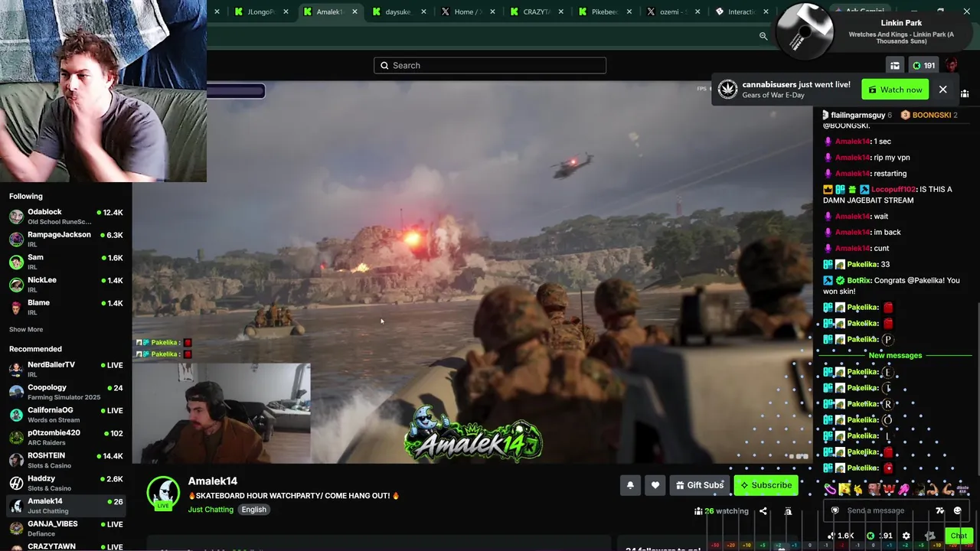Open chat settings gear

(906, 536)
